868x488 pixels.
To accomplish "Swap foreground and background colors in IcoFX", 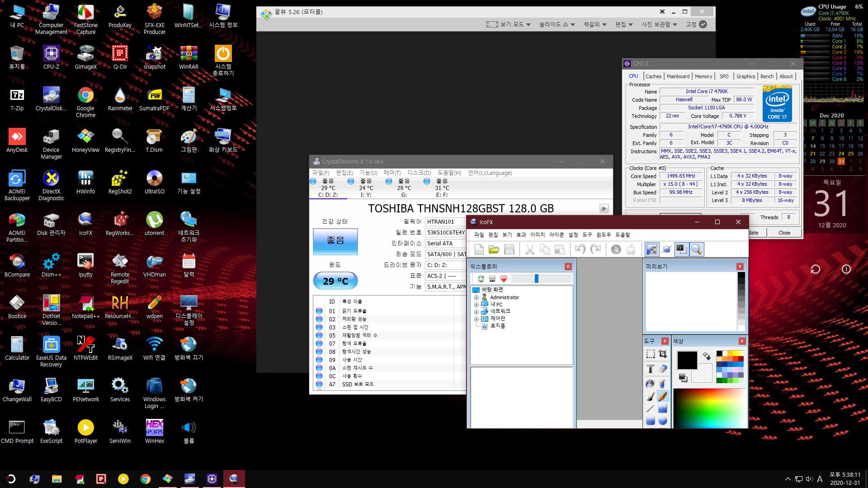I will 707,356.
